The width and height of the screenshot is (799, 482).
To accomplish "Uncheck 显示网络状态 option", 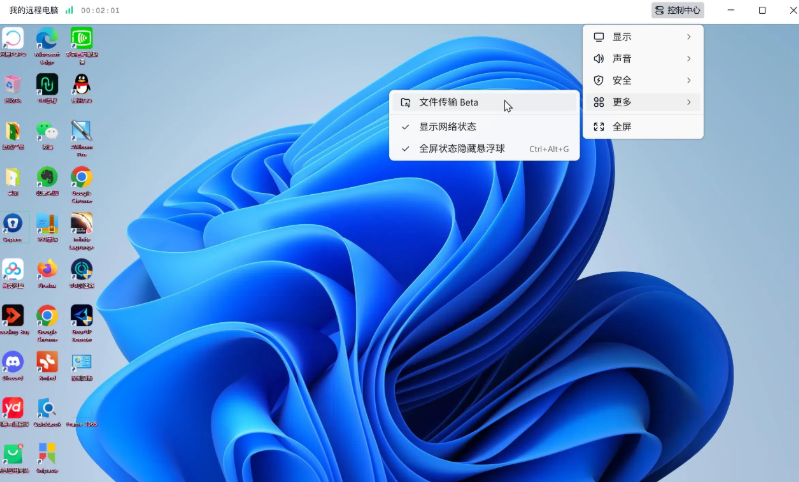I will 484,127.
